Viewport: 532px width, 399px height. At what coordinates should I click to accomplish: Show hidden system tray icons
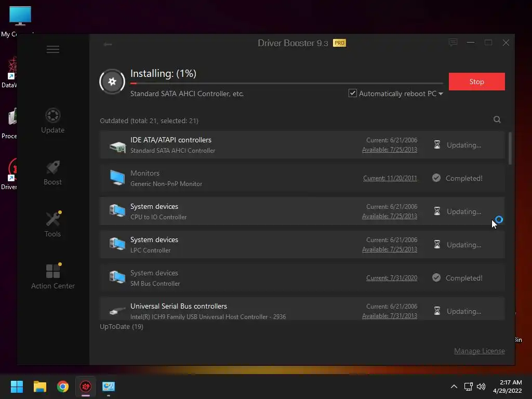click(x=454, y=387)
